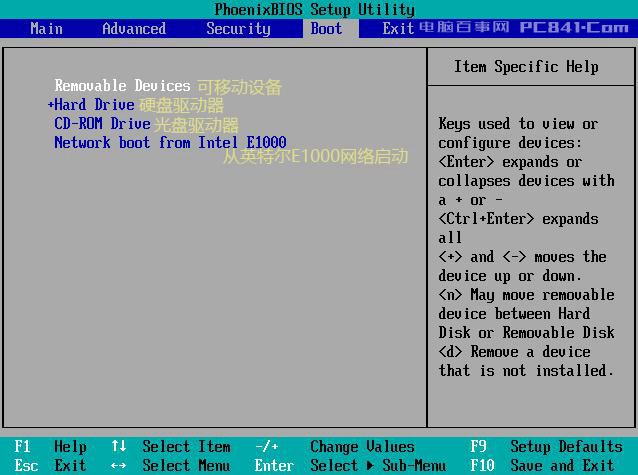Viewport: 638px width, 475px height.
Task: Choose Network boot from Intel E1000
Action: coord(170,143)
